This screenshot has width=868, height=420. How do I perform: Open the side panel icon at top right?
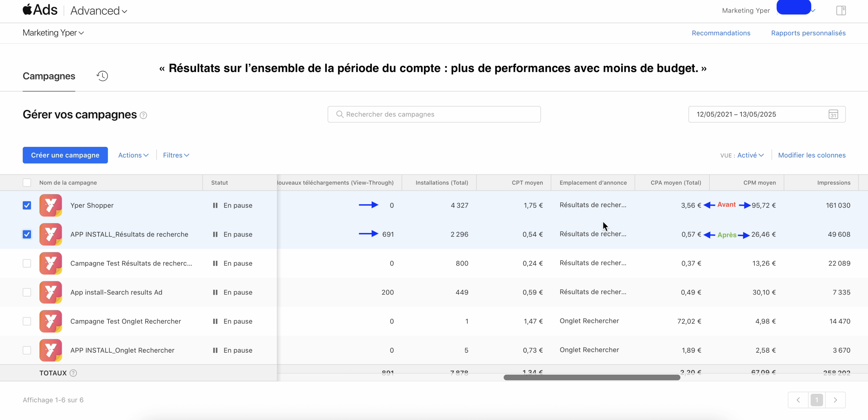[x=841, y=10]
